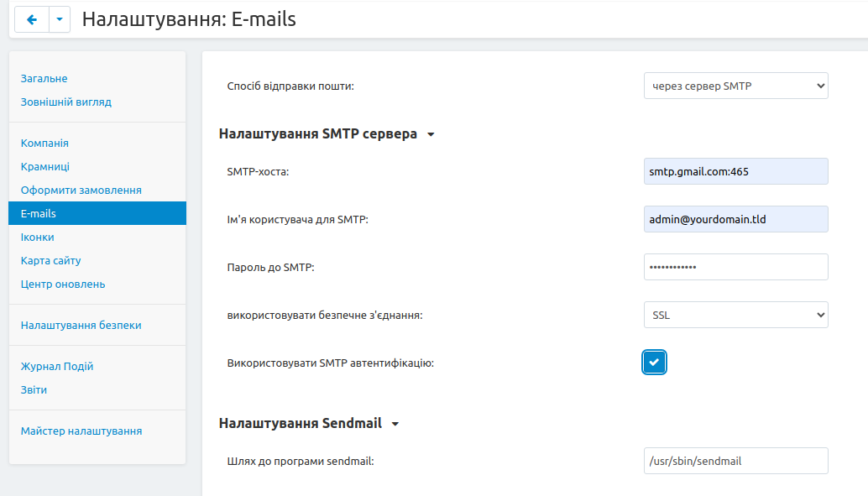
Task: Navigate to Іконки settings
Action: coord(38,238)
